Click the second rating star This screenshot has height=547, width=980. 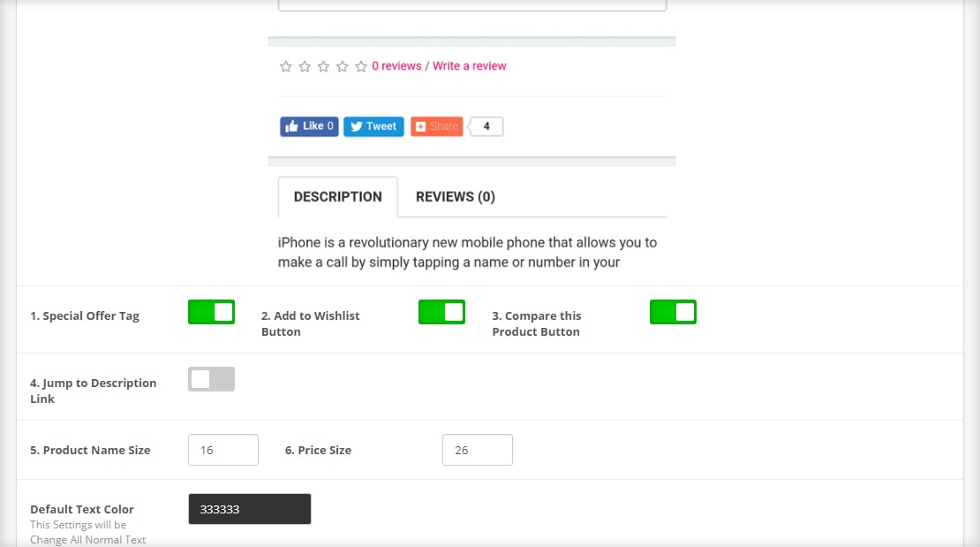(305, 66)
